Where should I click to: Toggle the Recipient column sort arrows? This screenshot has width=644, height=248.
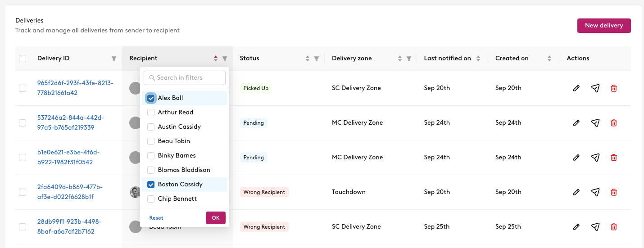216,59
